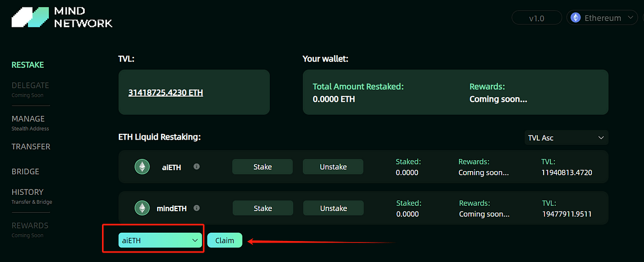Click the 'Your wallet:' heading
Screen dimensions: 644x262
coord(325,59)
